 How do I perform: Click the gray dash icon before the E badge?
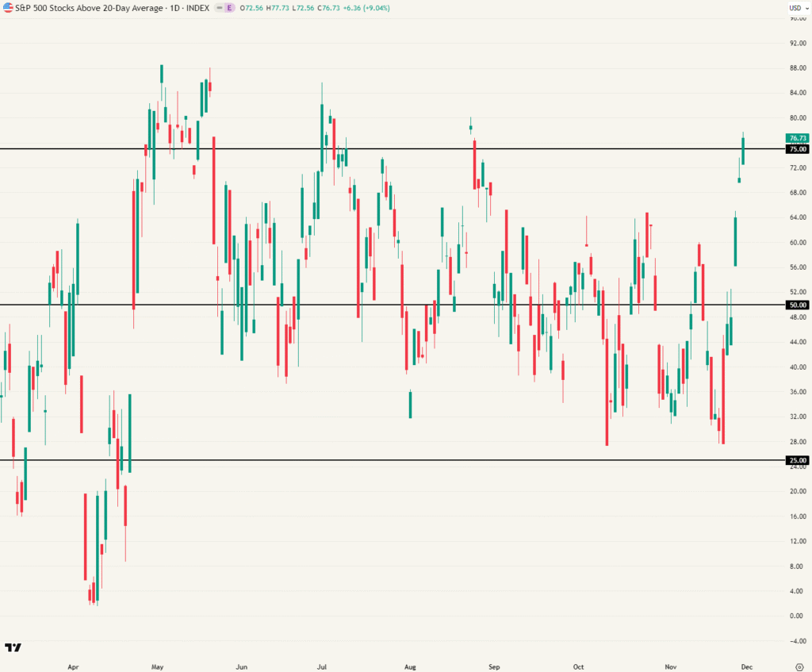pos(219,7)
